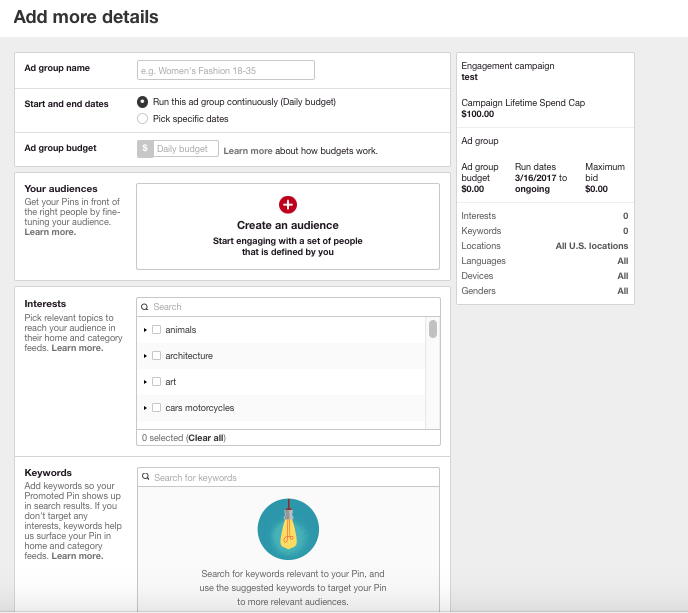Enable the art interest checkbox
Viewport: 688px width, 613px height.
(156, 382)
